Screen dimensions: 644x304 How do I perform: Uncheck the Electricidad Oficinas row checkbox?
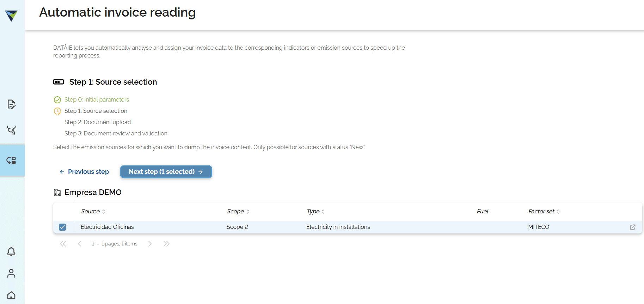pyautogui.click(x=62, y=227)
